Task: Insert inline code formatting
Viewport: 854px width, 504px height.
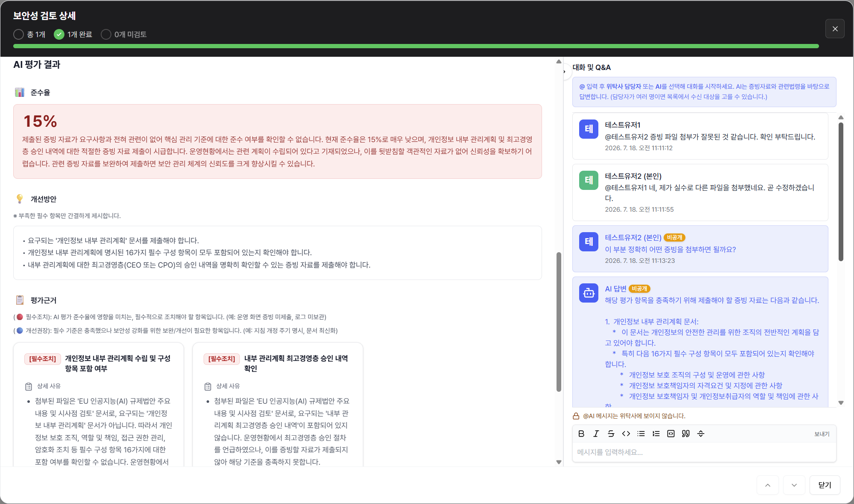Action: [626, 434]
